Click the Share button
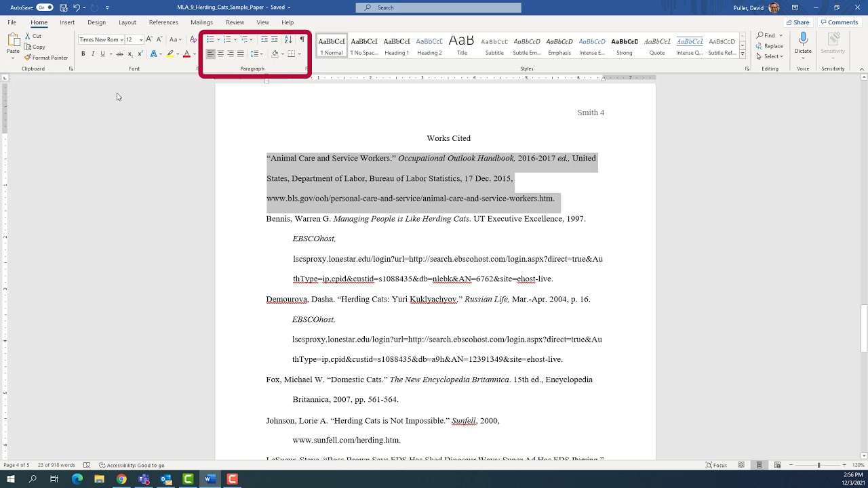Viewport: 868px width, 488px height. (797, 22)
